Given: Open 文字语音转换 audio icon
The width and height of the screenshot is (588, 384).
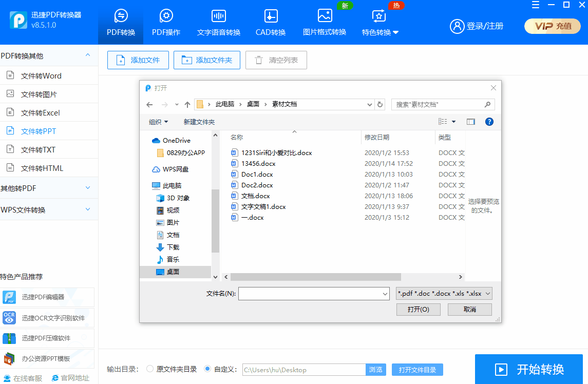Looking at the screenshot, I should coord(219,16).
